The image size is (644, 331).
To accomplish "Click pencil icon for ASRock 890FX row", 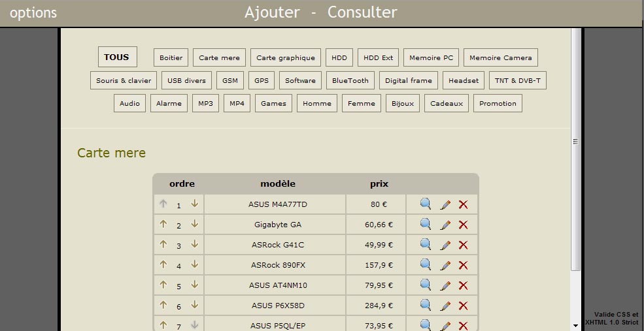I will coord(445,265).
